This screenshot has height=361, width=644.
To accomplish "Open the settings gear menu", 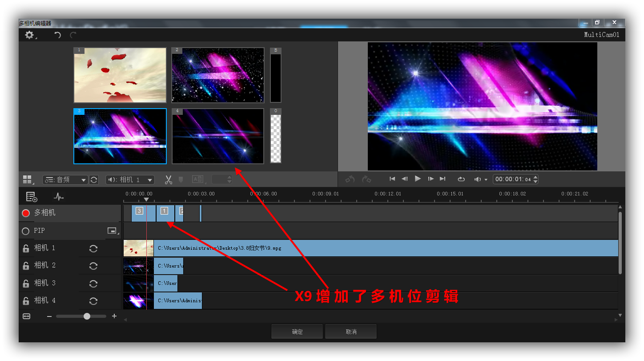I will point(30,35).
